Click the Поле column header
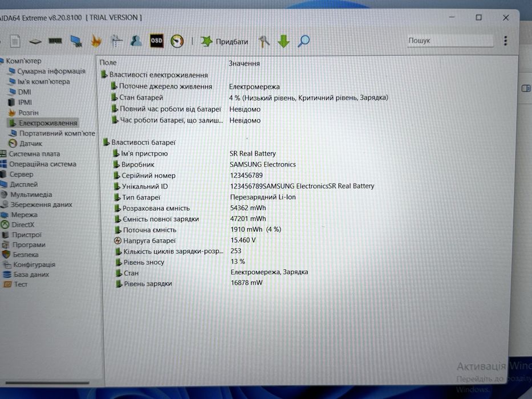532x399 pixels. pyautogui.click(x=108, y=63)
